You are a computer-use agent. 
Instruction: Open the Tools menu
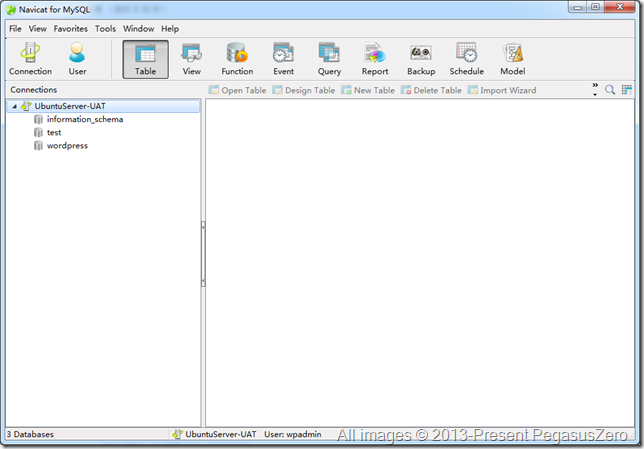click(106, 29)
